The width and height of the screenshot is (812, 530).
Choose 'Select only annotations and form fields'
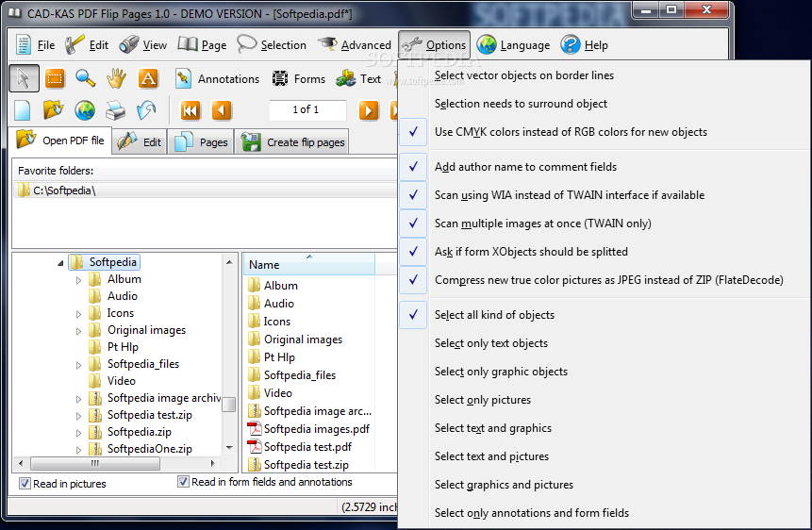coord(604,513)
